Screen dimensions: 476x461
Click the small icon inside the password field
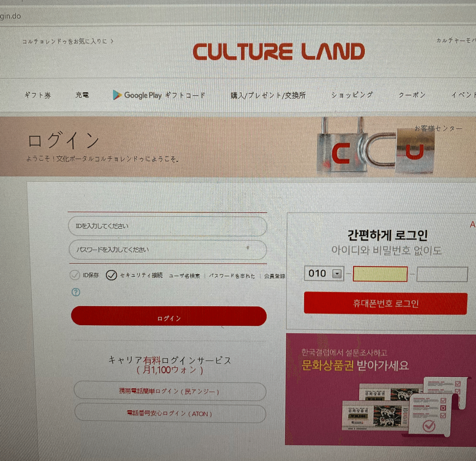coord(248,248)
